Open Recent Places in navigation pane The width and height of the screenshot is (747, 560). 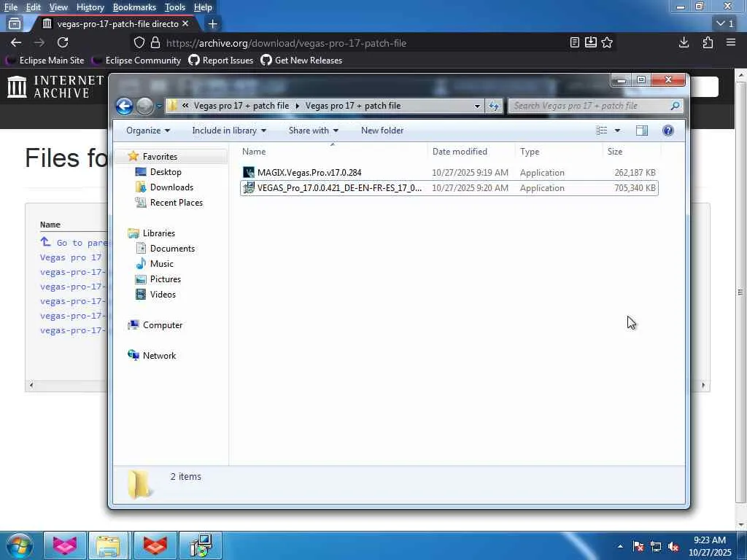tap(177, 203)
